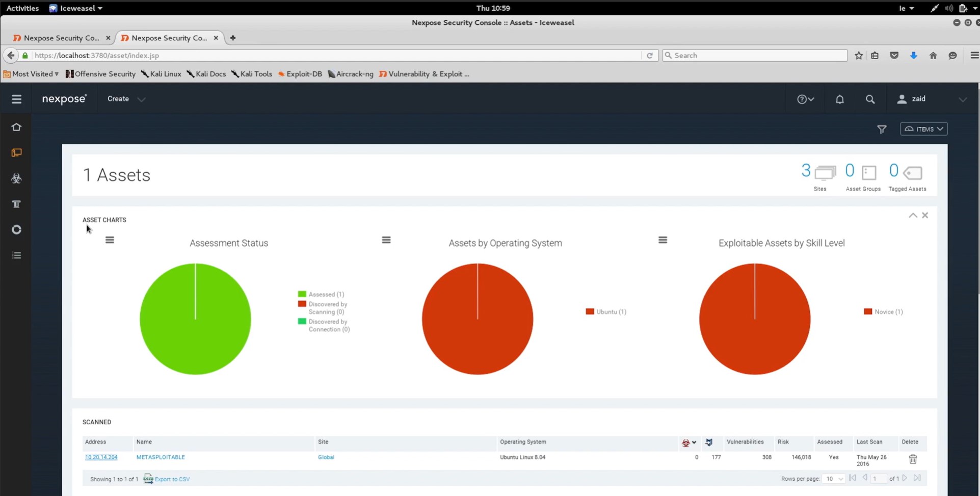Open the ITEMS dropdown

click(x=923, y=129)
